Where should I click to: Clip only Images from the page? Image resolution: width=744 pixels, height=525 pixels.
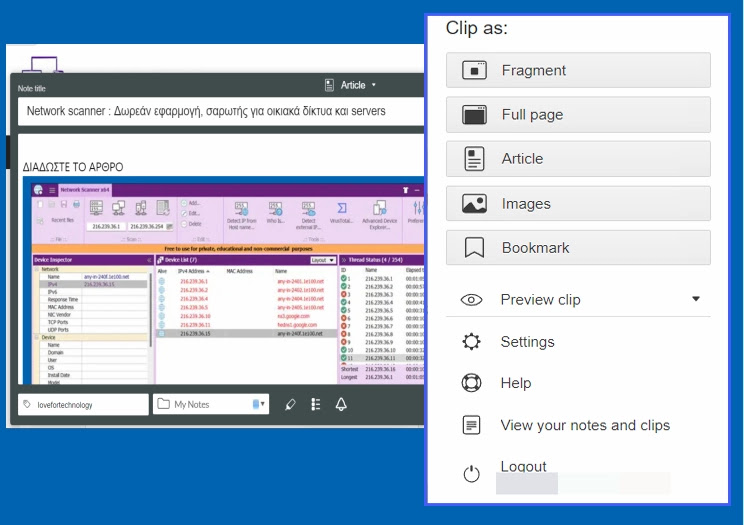pos(578,204)
